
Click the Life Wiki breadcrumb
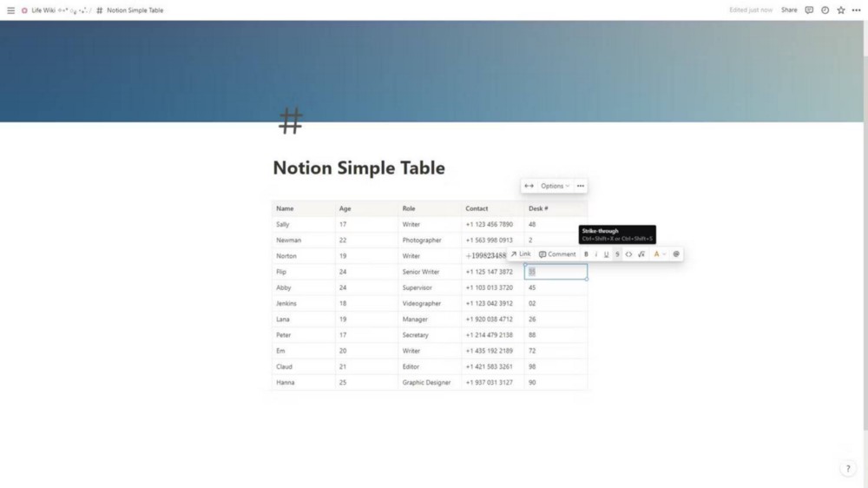43,10
